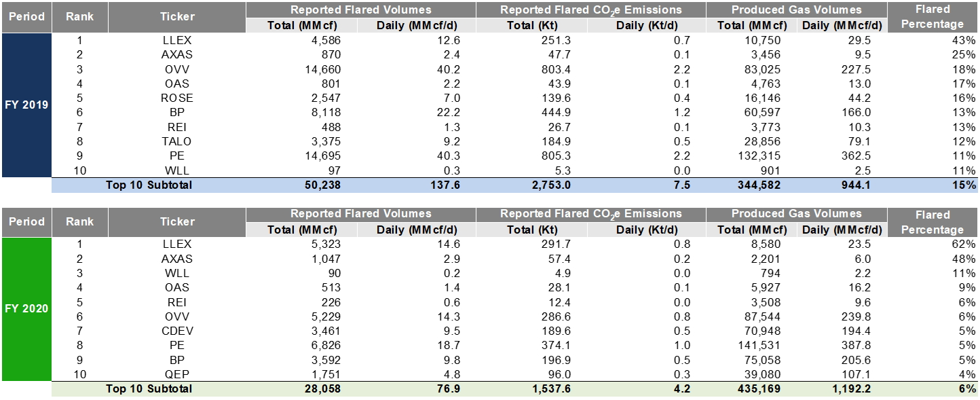Select the 25% flared percentage
This screenshot has width=980, height=400.
click(965, 54)
